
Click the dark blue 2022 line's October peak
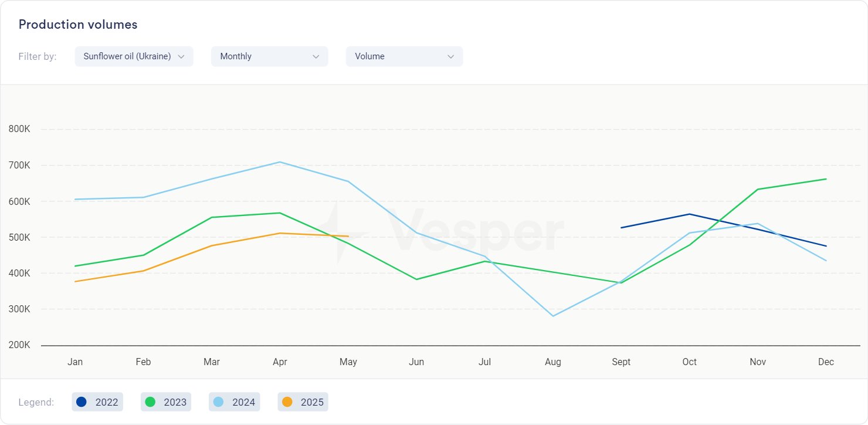point(690,214)
